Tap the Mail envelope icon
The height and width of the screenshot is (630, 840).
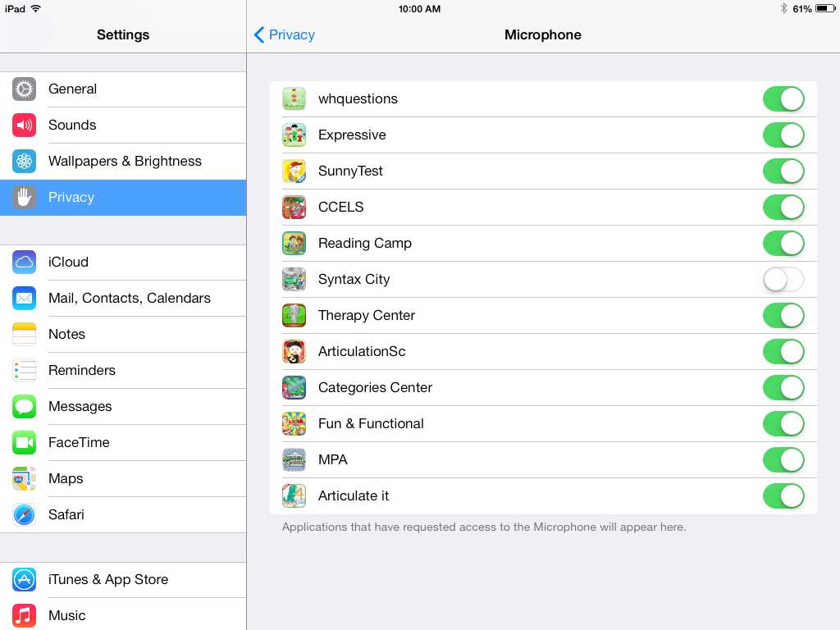click(24, 299)
